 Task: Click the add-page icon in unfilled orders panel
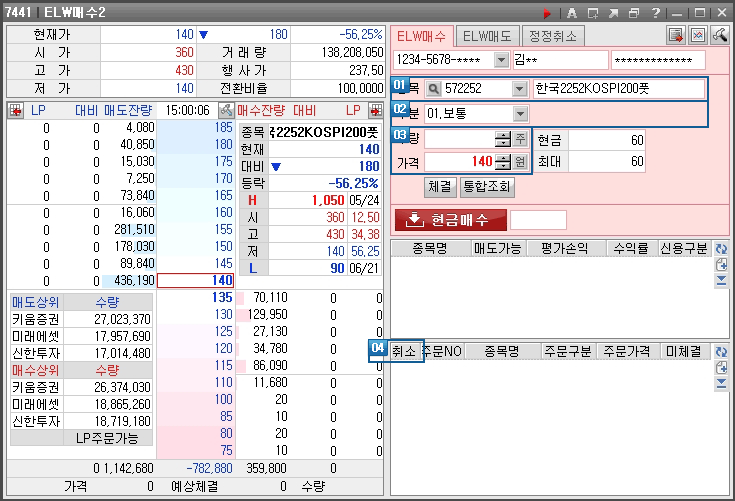click(721, 368)
